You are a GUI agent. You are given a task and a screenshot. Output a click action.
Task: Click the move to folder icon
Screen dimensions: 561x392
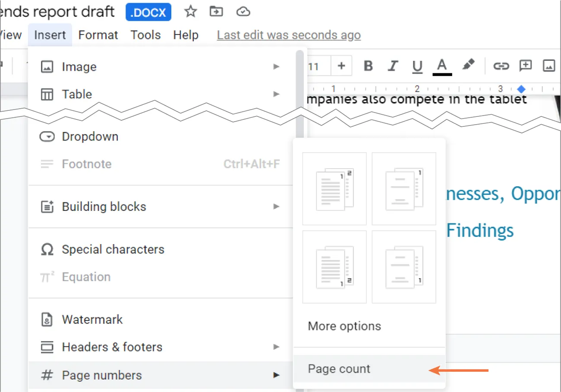[x=216, y=12]
